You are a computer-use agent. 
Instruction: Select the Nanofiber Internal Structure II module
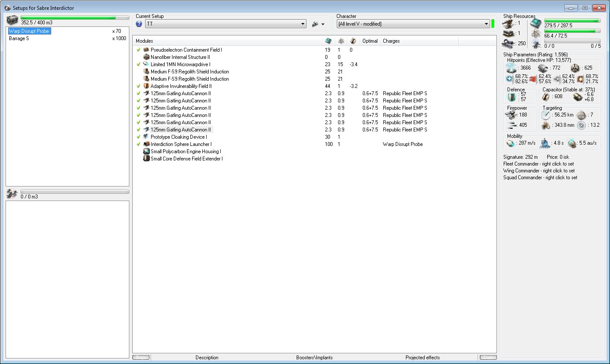pos(180,57)
